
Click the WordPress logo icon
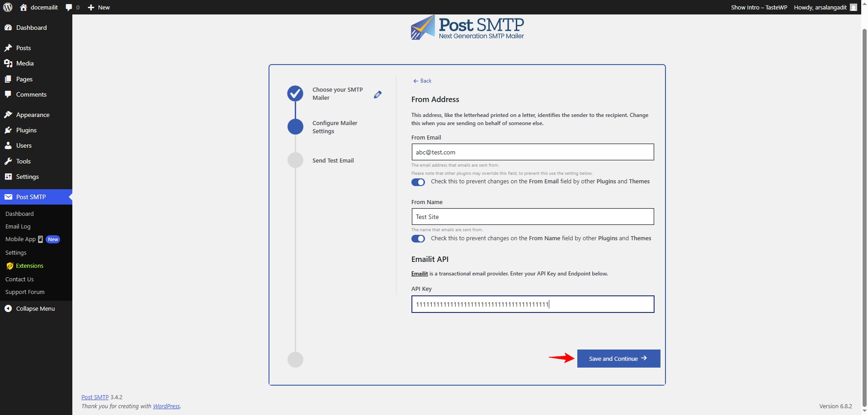click(x=8, y=7)
